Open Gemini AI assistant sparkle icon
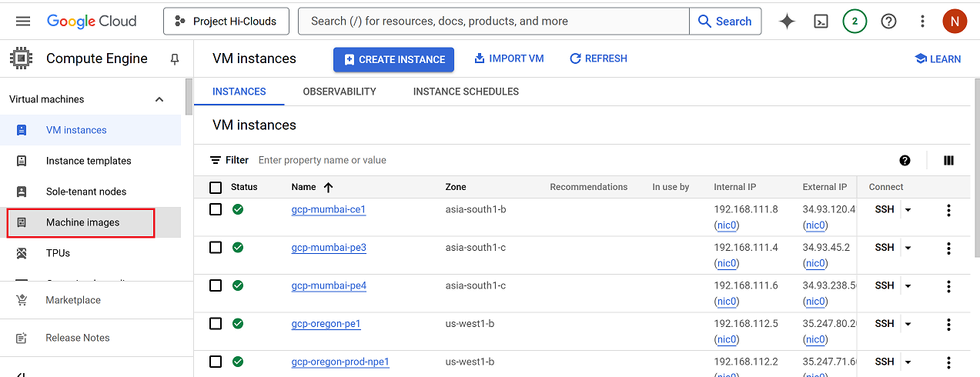 (787, 22)
